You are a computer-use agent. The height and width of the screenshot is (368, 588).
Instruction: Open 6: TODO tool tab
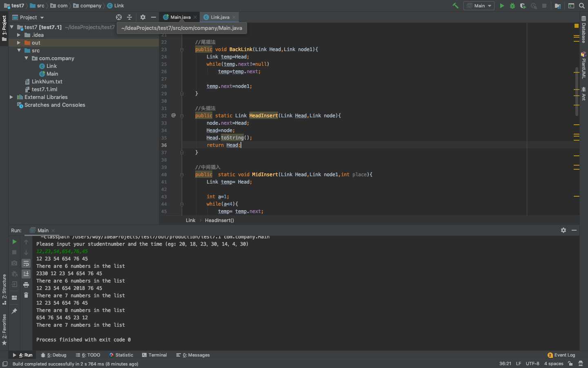click(88, 355)
